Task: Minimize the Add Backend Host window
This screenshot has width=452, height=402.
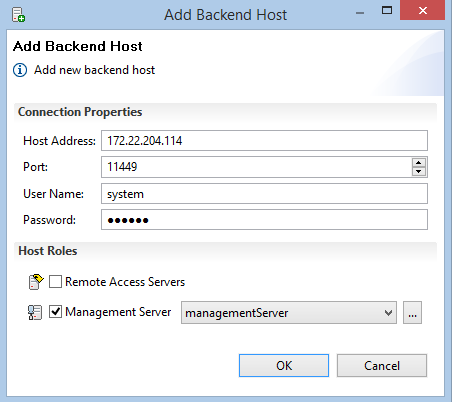Action: pyautogui.click(x=360, y=13)
